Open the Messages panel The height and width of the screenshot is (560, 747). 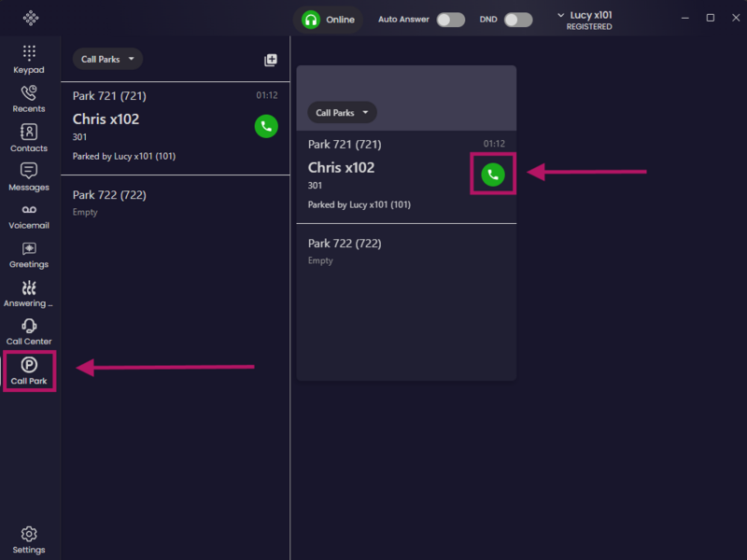[29, 177]
